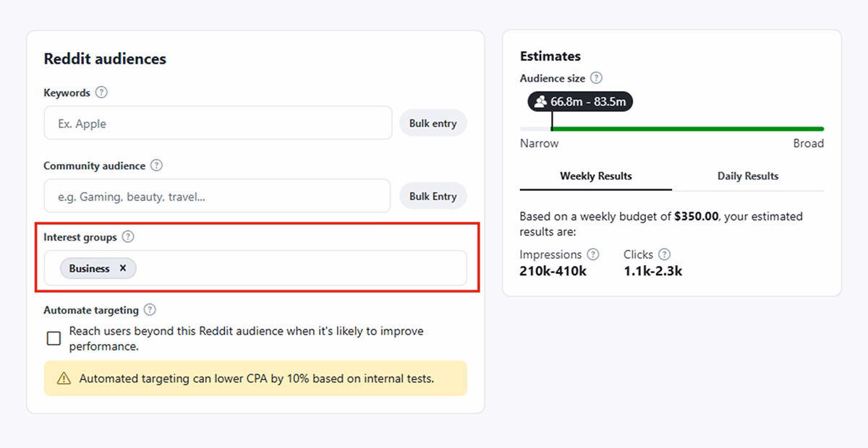Open the Keywords help tooltip icon
Image resolution: width=868 pixels, height=448 pixels.
101,92
